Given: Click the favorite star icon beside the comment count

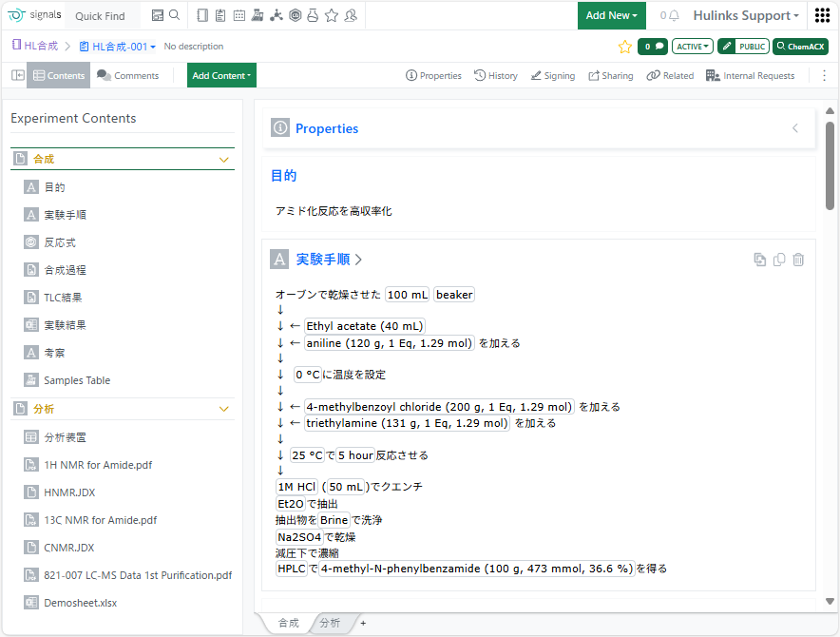Looking at the screenshot, I should 624,47.
